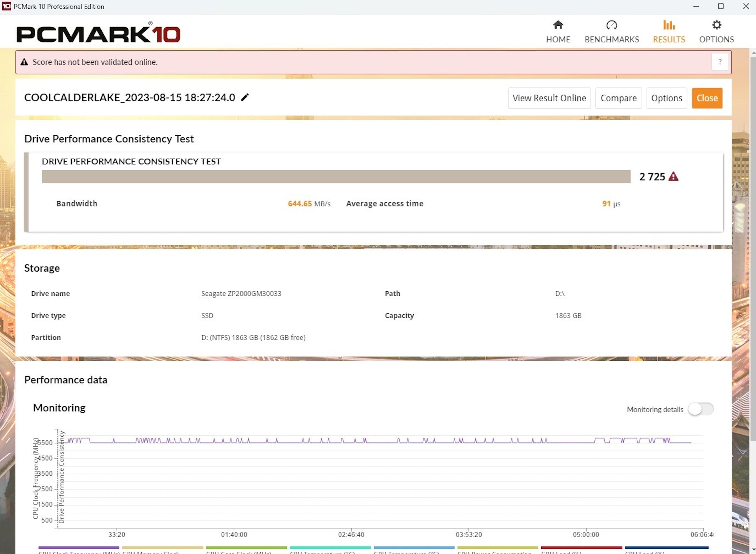Click 'Score has not been validated online' message
Viewport: 756px width, 554px height.
95,62
